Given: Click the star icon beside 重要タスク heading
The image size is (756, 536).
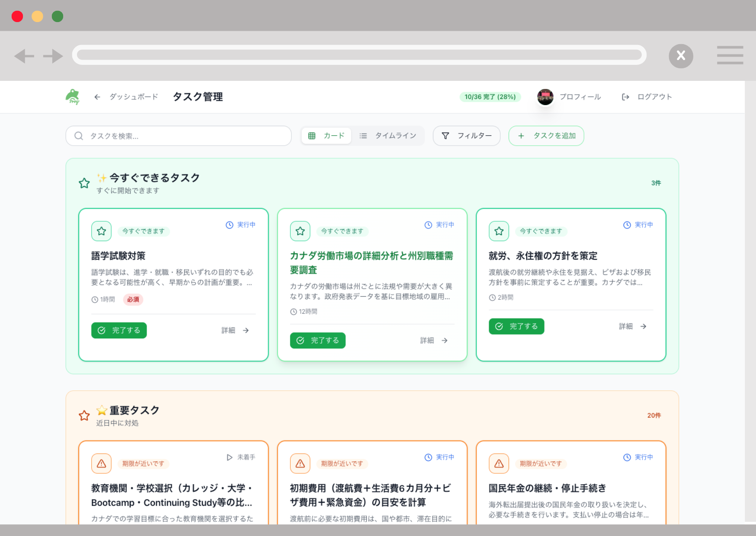Looking at the screenshot, I should pyautogui.click(x=84, y=416).
